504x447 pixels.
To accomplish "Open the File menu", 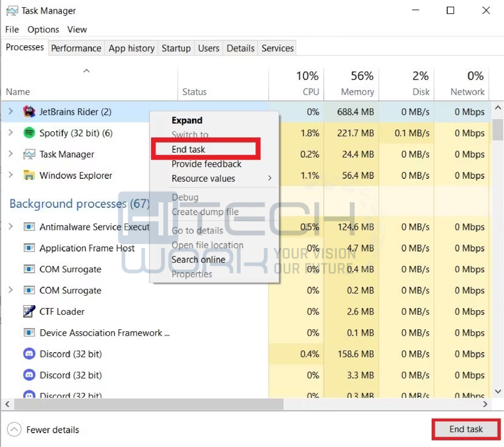I will point(12,30).
